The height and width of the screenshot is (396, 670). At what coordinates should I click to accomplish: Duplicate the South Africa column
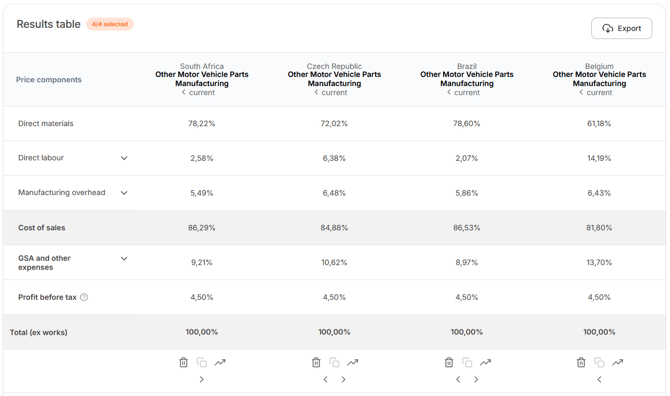(202, 362)
